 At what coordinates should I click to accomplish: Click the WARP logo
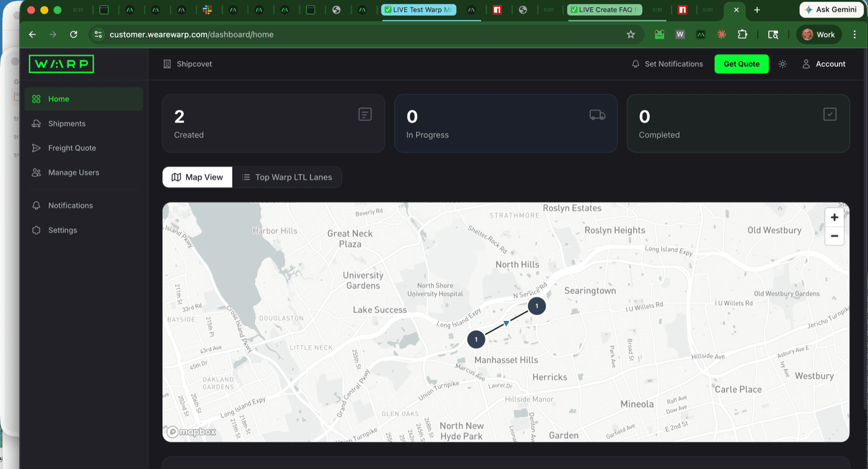click(61, 64)
